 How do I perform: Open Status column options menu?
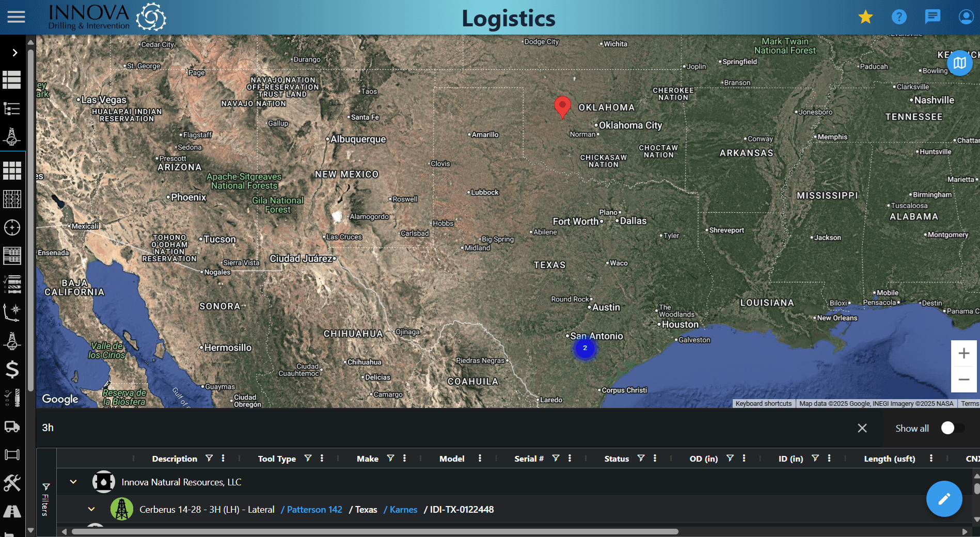pos(655,458)
